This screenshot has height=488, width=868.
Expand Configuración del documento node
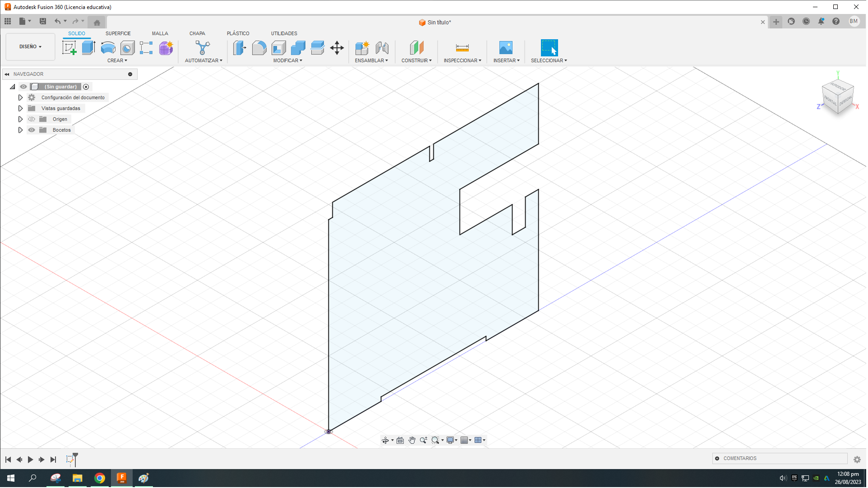tap(20, 97)
